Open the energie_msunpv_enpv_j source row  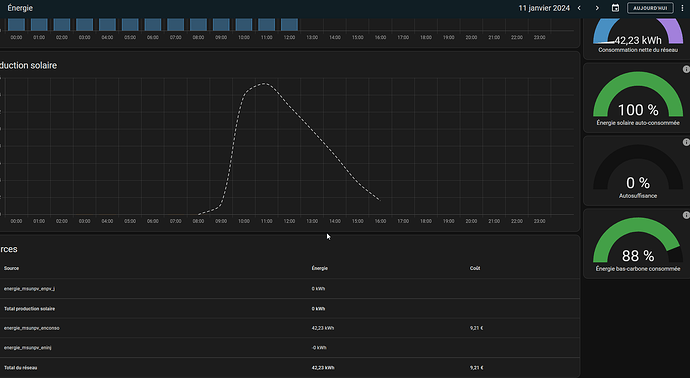tap(290, 289)
